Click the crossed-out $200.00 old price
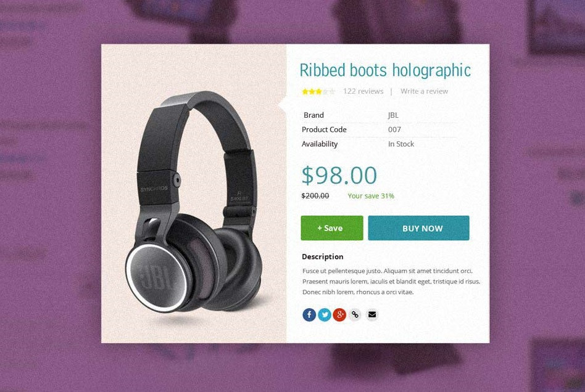585x392 pixels. (315, 195)
